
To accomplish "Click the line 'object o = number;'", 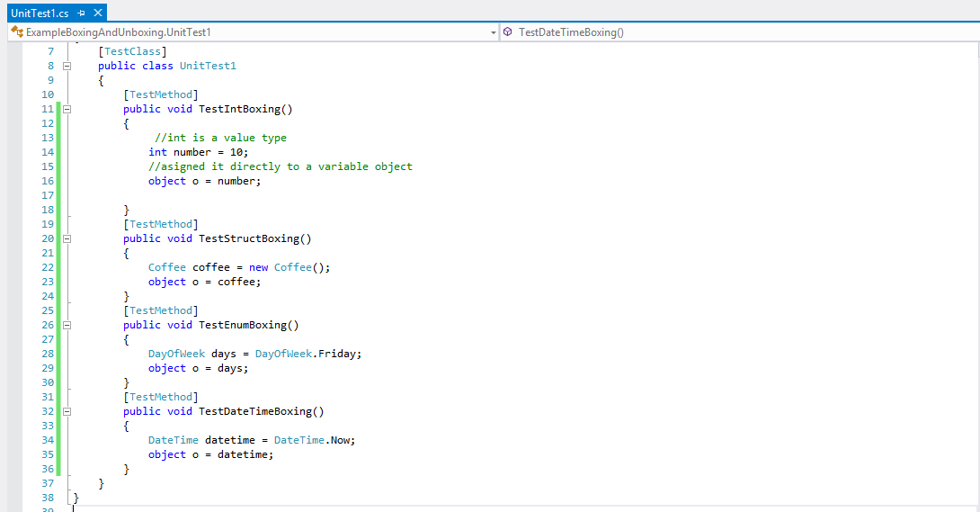I will [204, 181].
